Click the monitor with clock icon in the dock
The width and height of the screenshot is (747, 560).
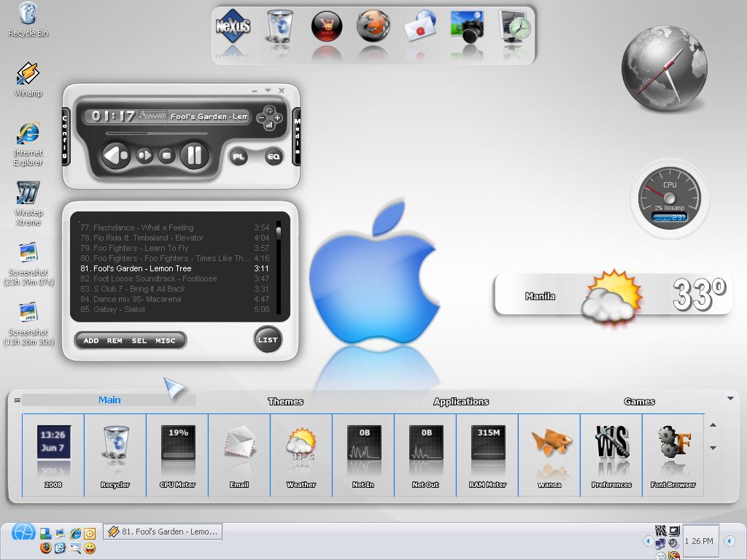pos(514,26)
